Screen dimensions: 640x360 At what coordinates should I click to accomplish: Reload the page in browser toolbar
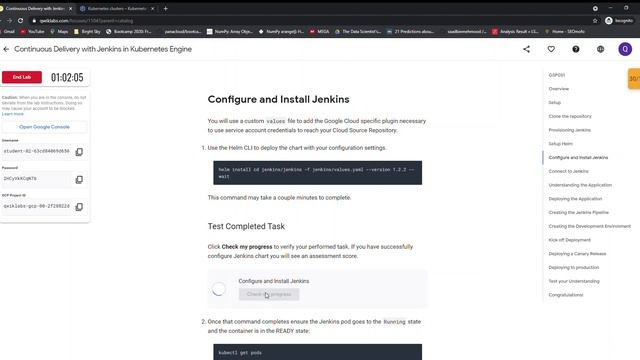(20, 20)
